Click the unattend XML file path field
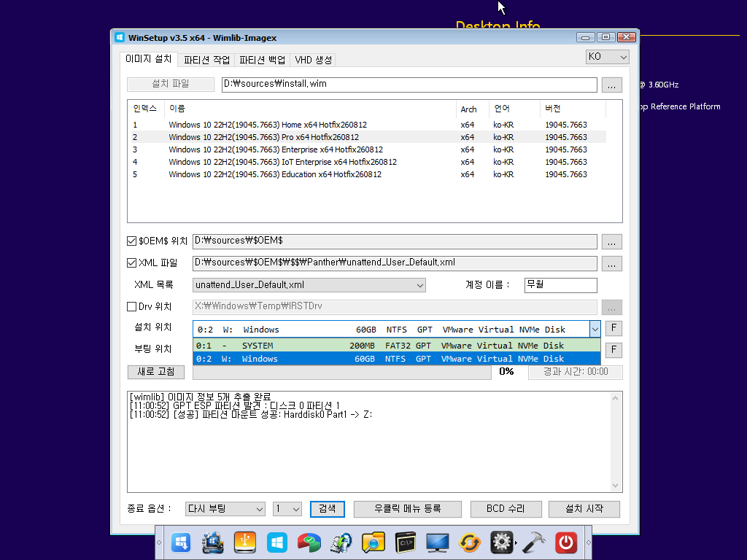The width and height of the screenshot is (747, 560). coord(395,262)
